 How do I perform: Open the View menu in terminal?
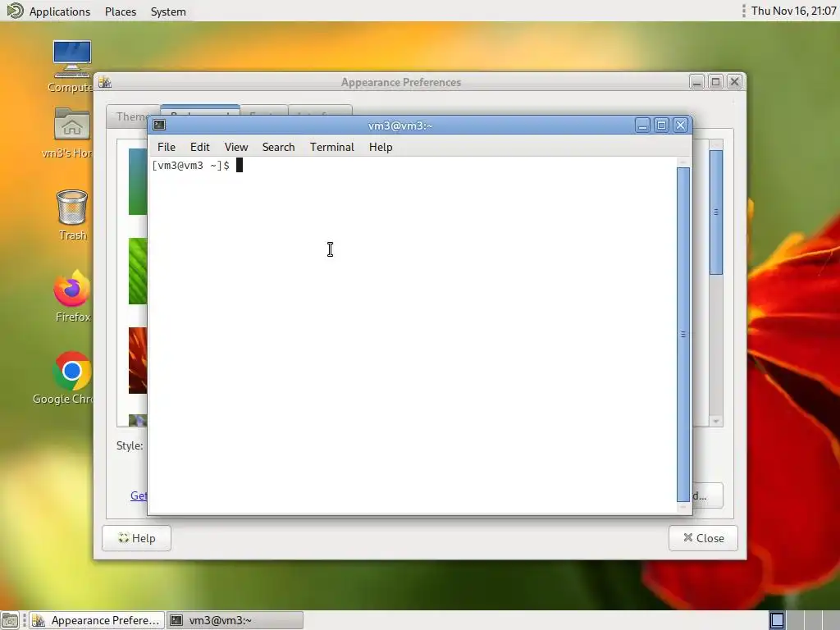pos(236,147)
